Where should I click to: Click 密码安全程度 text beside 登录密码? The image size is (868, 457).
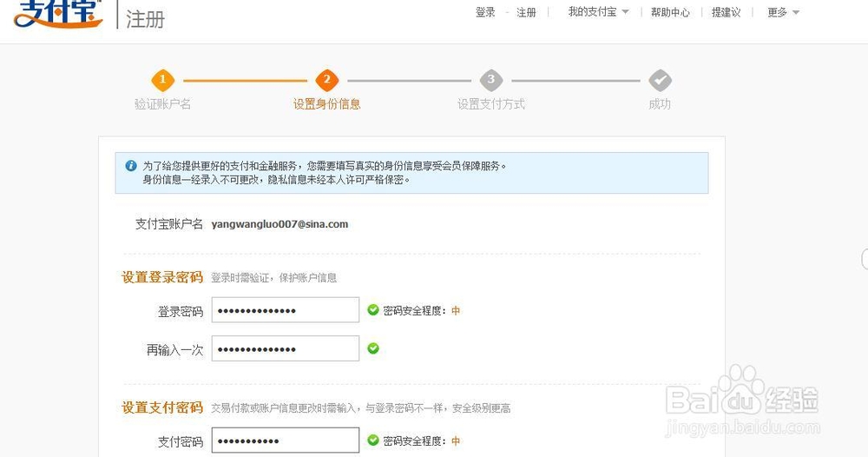tap(415, 311)
